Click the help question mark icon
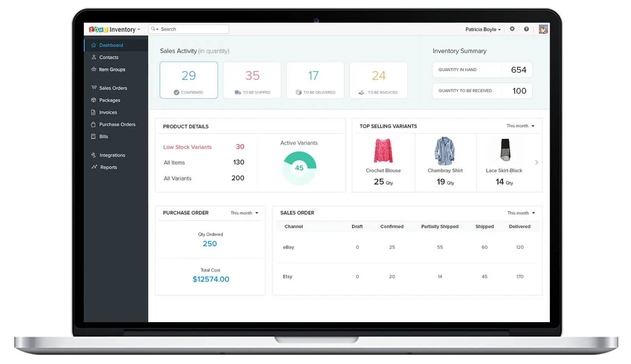 [x=526, y=29]
